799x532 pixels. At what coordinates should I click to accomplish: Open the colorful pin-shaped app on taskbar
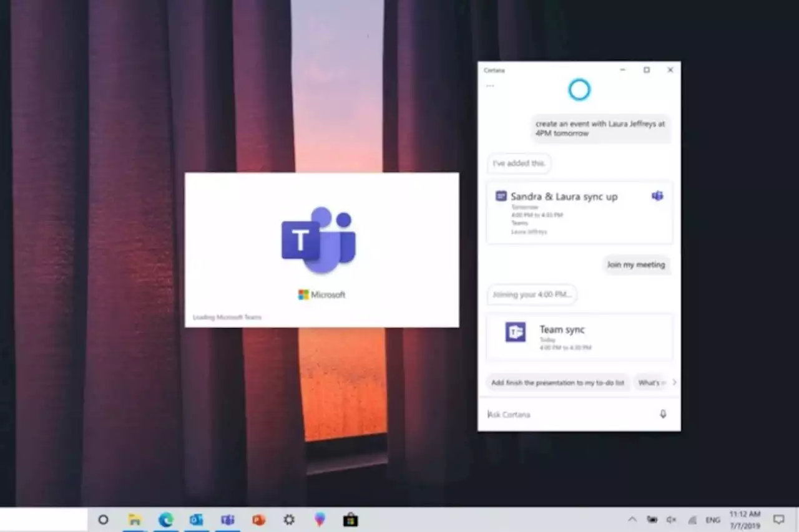click(320, 520)
